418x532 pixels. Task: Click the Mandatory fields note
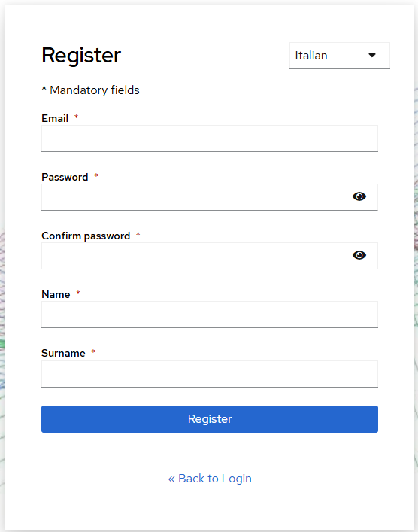(90, 90)
